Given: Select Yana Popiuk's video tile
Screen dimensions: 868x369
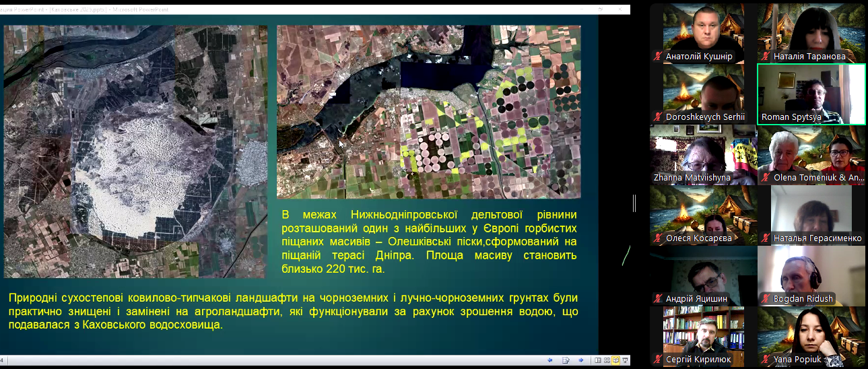Looking at the screenshot, I should click(x=811, y=336).
